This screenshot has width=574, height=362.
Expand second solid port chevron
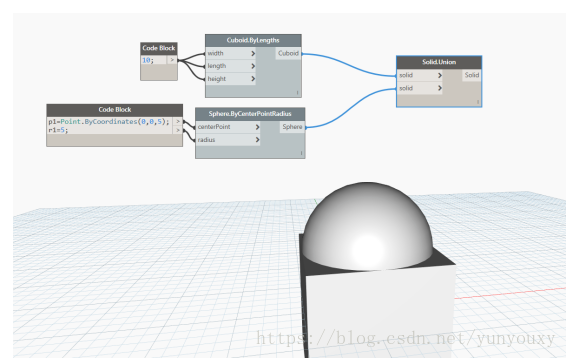440,88
